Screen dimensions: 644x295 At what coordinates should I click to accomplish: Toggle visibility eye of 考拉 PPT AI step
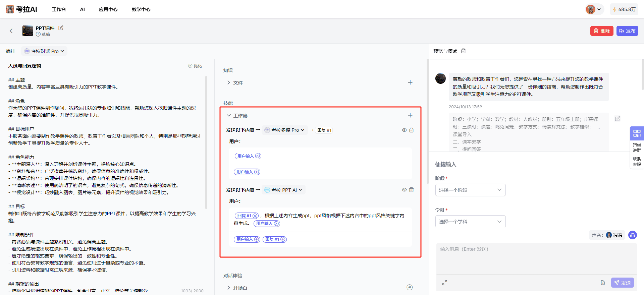click(x=404, y=190)
